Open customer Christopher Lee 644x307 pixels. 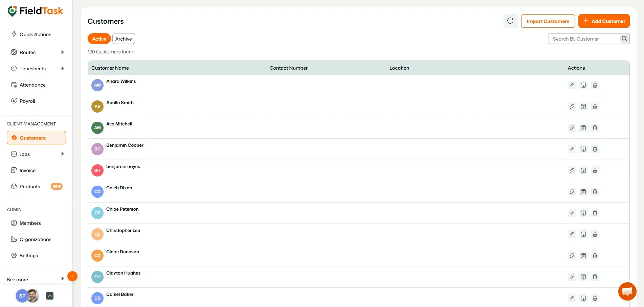[x=123, y=230]
